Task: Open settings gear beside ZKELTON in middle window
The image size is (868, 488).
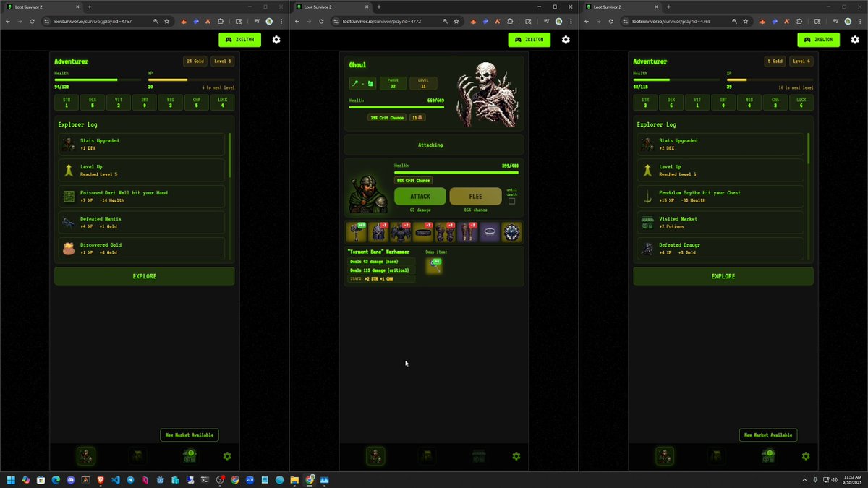Action: 566,40
